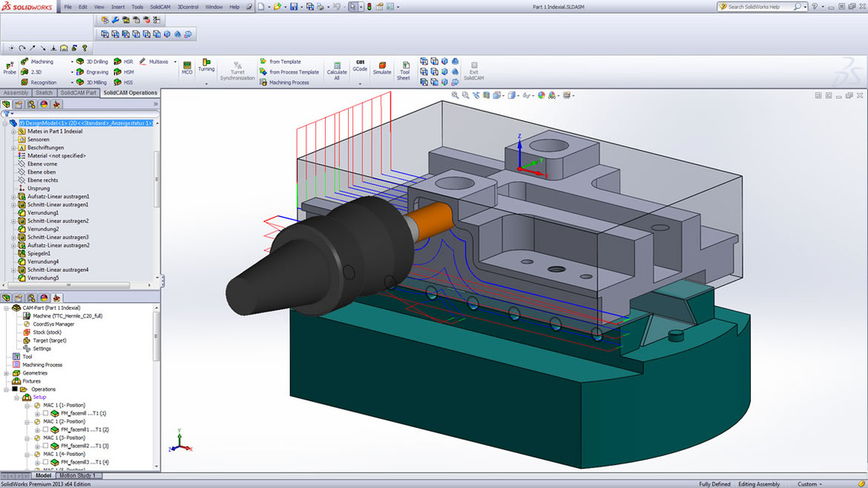Screen dimensions: 868x488
Task: Select the 2.5D machining option
Action: 31,72
